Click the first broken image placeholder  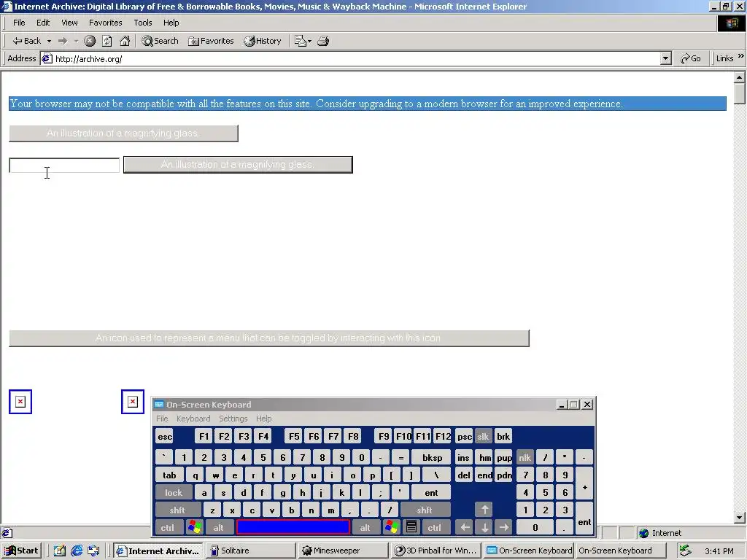(20, 402)
